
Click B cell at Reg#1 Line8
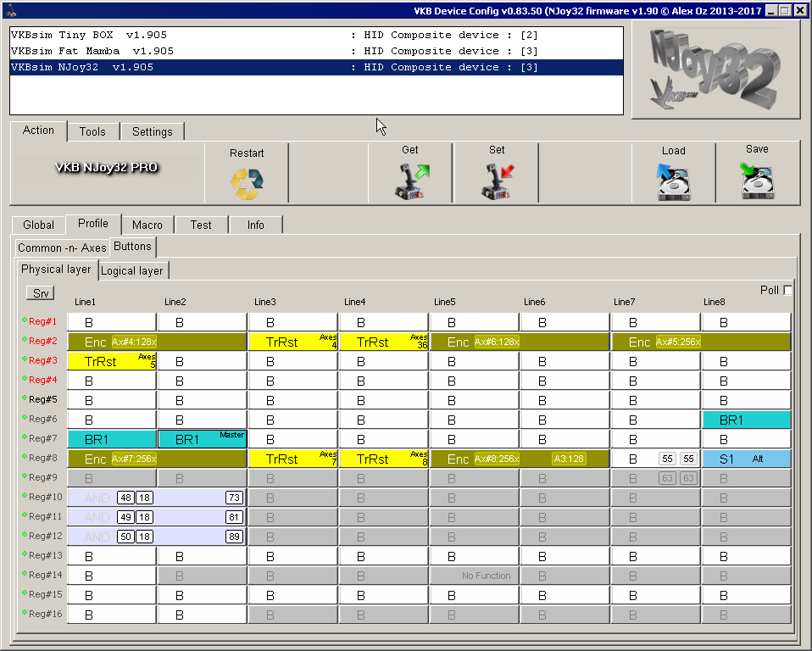(746, 323)
